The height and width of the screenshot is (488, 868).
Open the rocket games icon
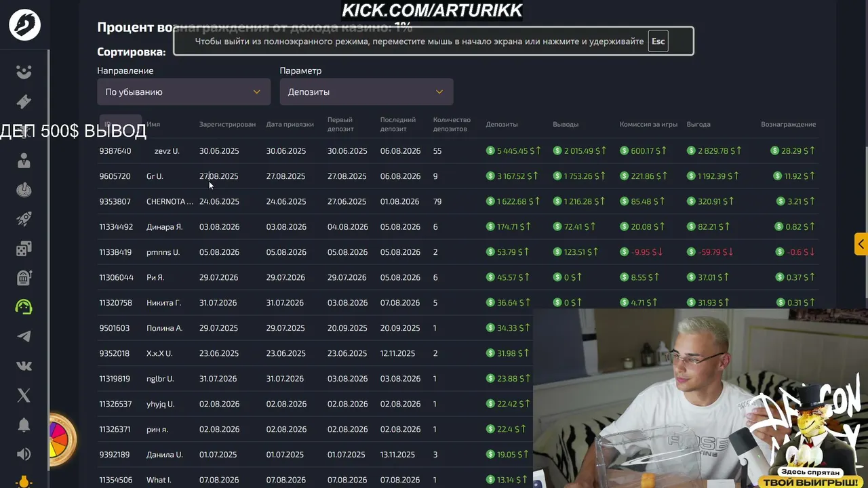pyautogui.click(x=24, y=219)
